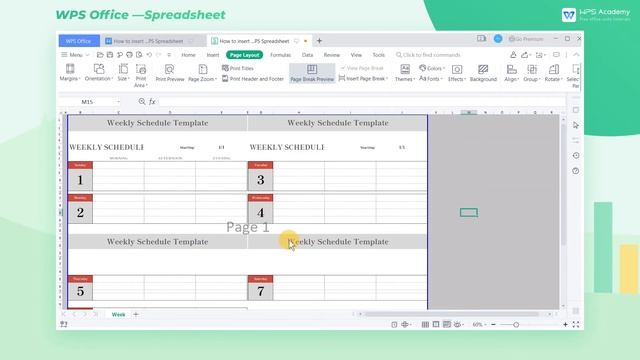This screenshot has width=640, height=360.
Task: Open the hamburger Menu
Action: pos(75,55)
